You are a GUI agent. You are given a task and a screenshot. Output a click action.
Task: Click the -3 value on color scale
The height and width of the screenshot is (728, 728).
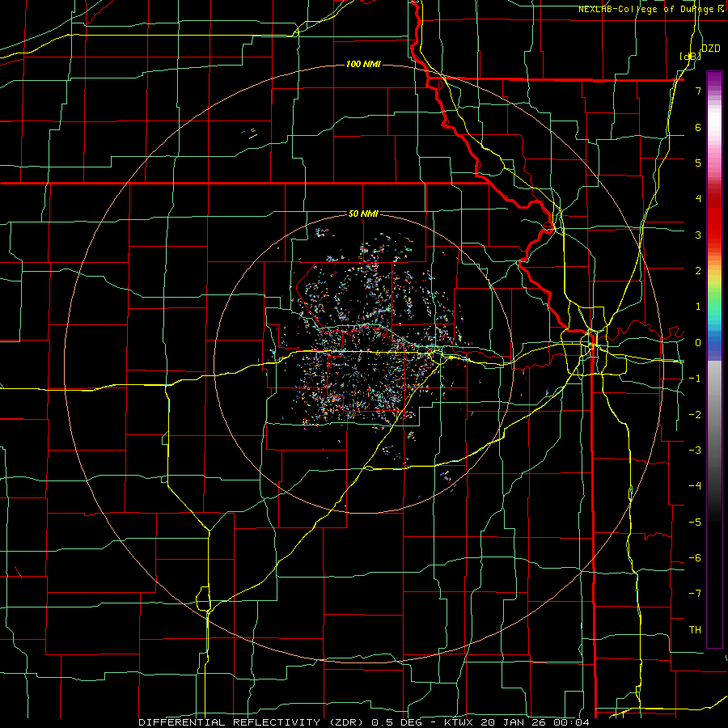[695, 451]
